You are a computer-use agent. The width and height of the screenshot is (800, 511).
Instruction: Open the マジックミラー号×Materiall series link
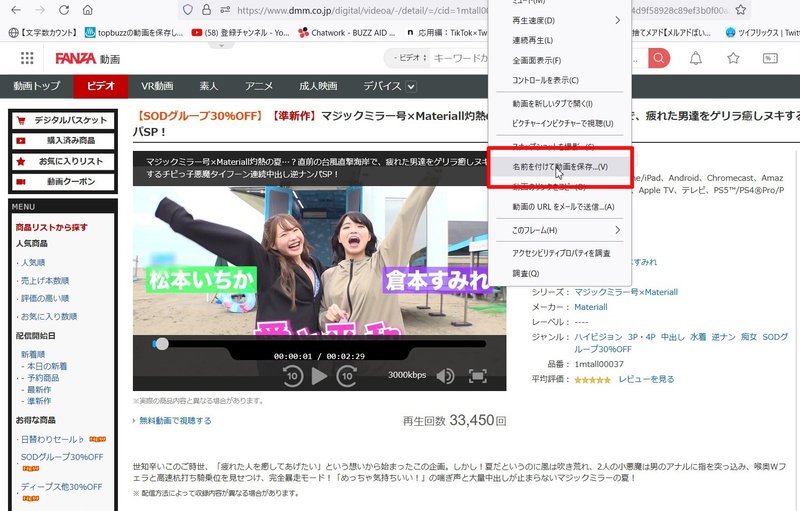[626, 292]
